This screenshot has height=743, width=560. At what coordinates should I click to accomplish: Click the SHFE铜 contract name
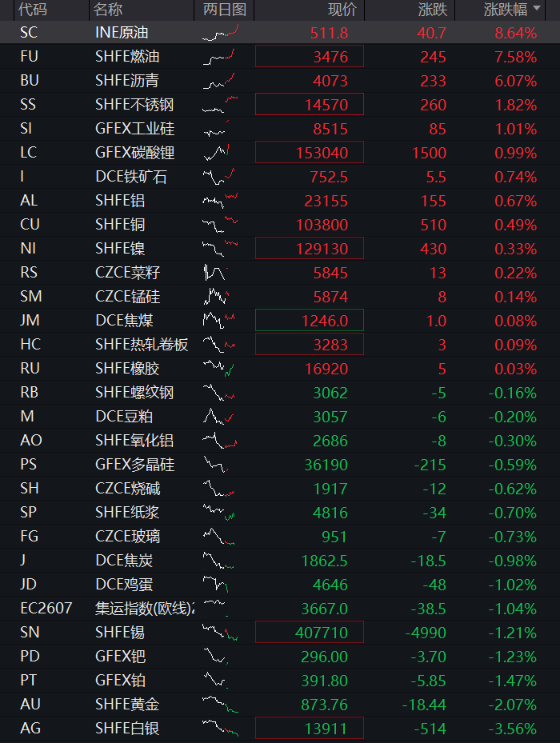click(x=120, y=225)
